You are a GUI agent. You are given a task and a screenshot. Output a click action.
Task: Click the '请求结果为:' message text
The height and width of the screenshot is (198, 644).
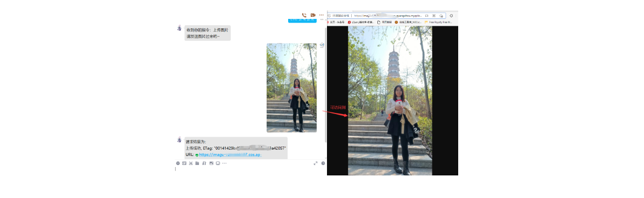196,142
